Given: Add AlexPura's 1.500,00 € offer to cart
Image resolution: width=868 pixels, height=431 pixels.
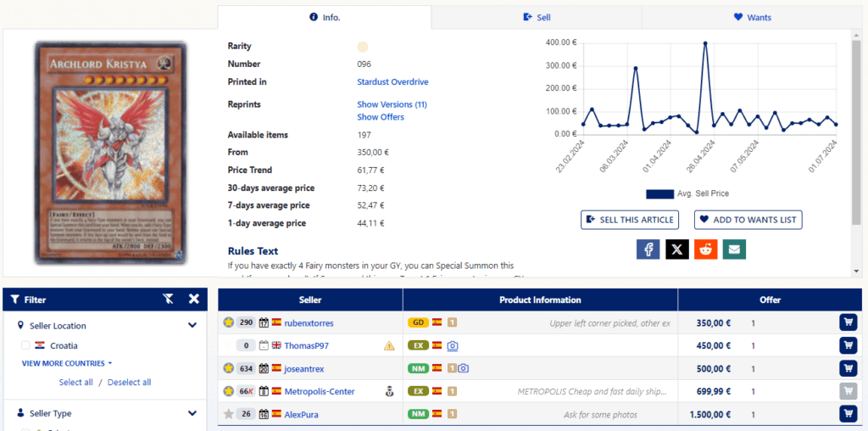Looking at the screenshot, I should click(x=848, y=414).
